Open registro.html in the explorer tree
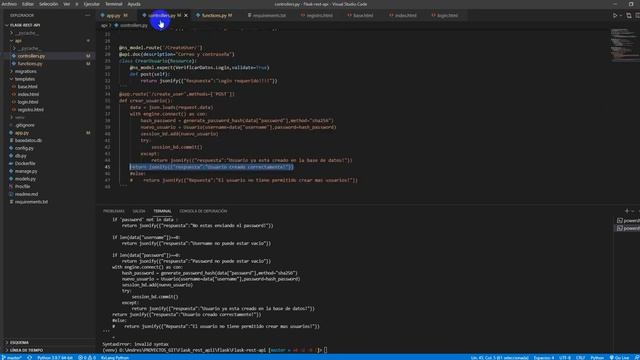The image size is (640, 360). [31, 110]
